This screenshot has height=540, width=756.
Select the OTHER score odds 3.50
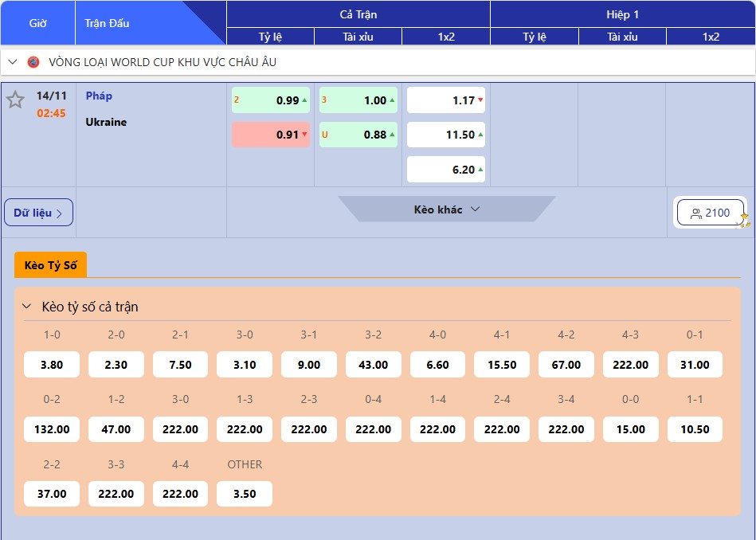tap(245, 494)
